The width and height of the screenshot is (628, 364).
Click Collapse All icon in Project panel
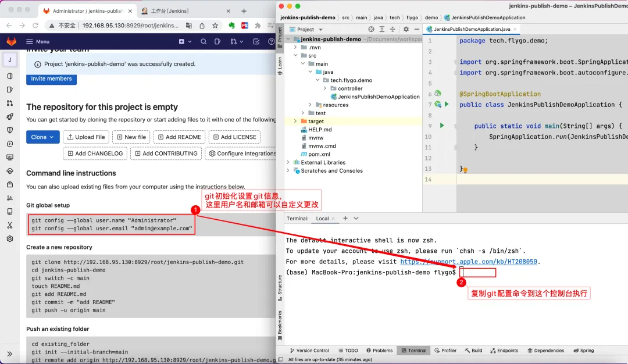pos(393,29)
